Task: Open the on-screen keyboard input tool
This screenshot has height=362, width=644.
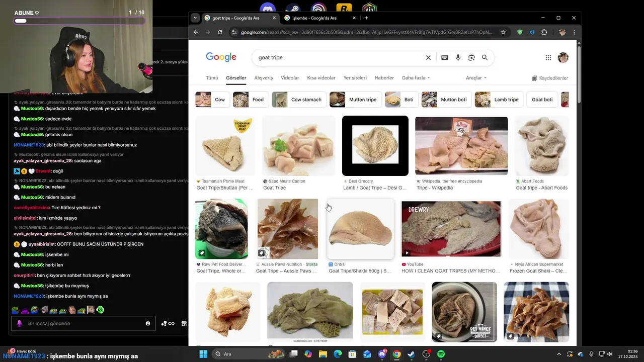Action: coord(445,58)
